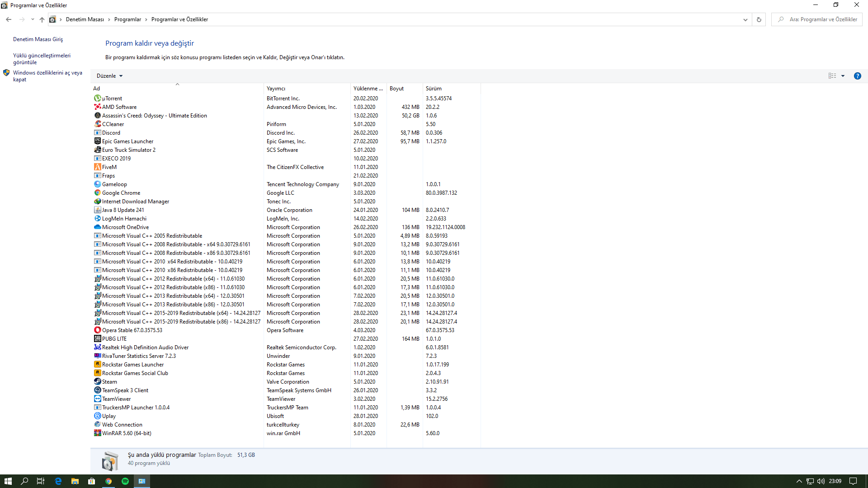
Task: Click Programlar in the breadcrumb path
Action: coord(127,19)
